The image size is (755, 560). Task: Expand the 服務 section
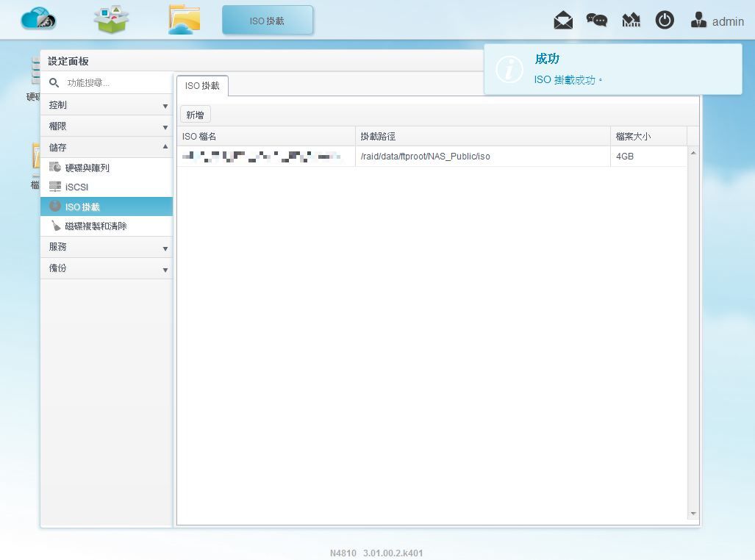pyautogui.click(x=107, y=247)
